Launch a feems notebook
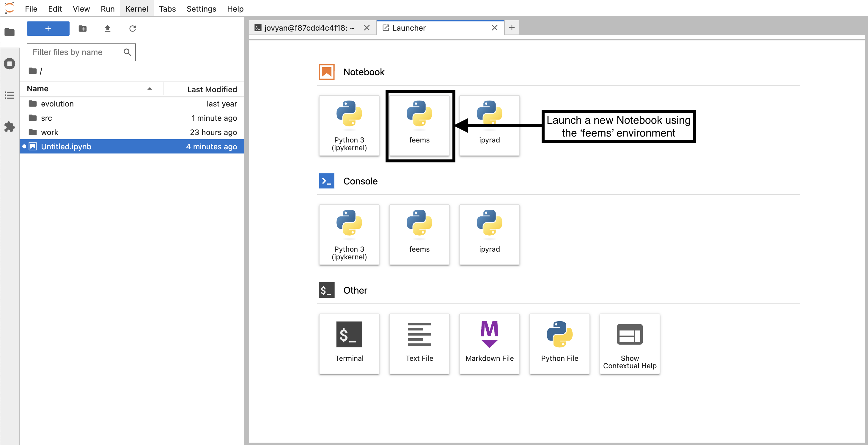Image resolution: width=868 pixels, height=445 pixels. (x=419, y=126)
